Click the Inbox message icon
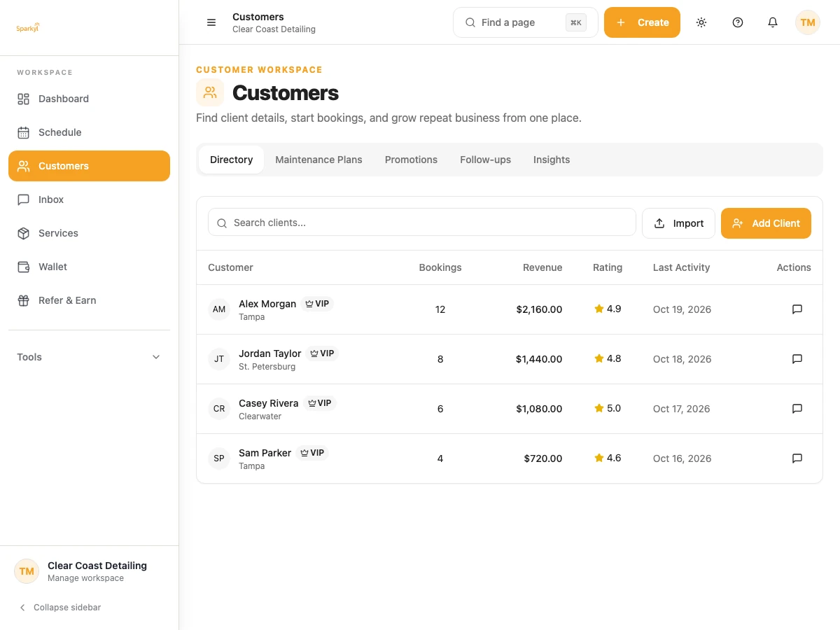This screenshot has width=840, height=630. (x=23, y=199)
